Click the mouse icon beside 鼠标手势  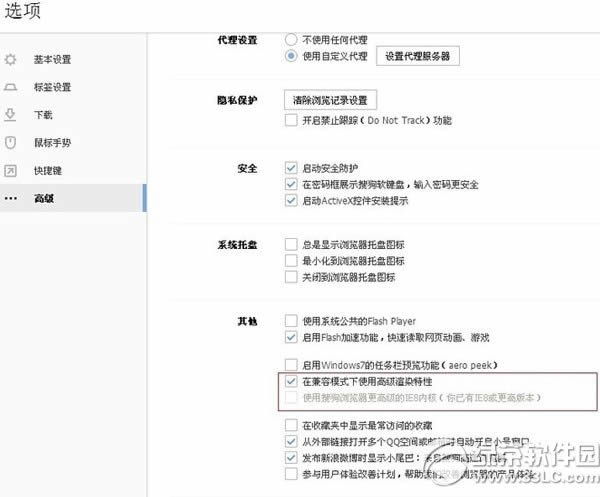point(10,143)
